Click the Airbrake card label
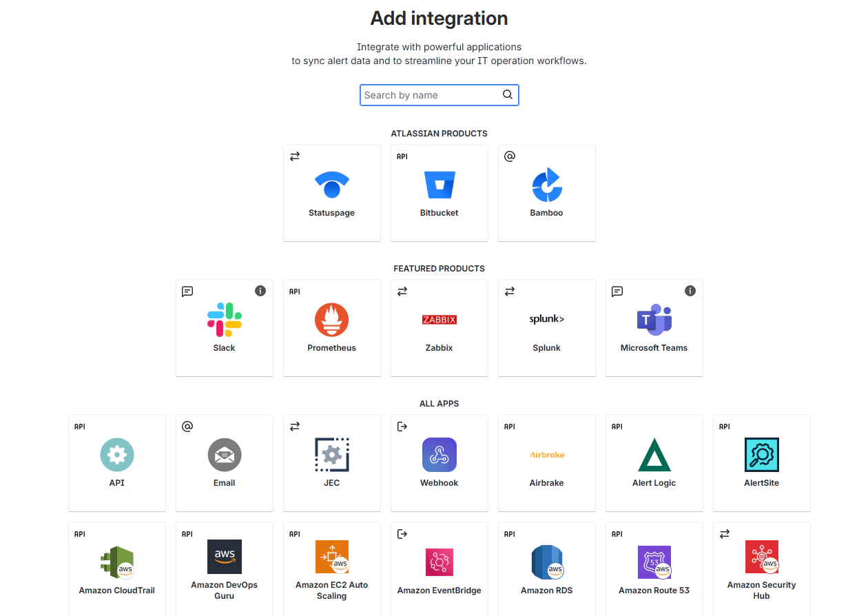Viewport: 848px width, 616px height. click(547, 483)
